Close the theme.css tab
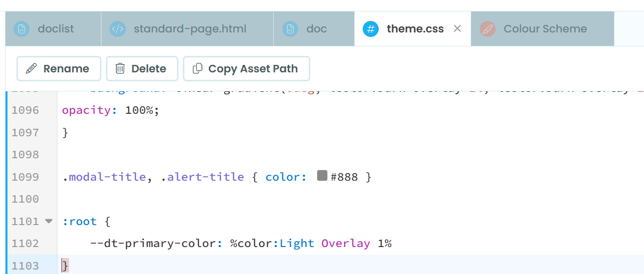Screen dimensions: 644x274 [457, 29]
